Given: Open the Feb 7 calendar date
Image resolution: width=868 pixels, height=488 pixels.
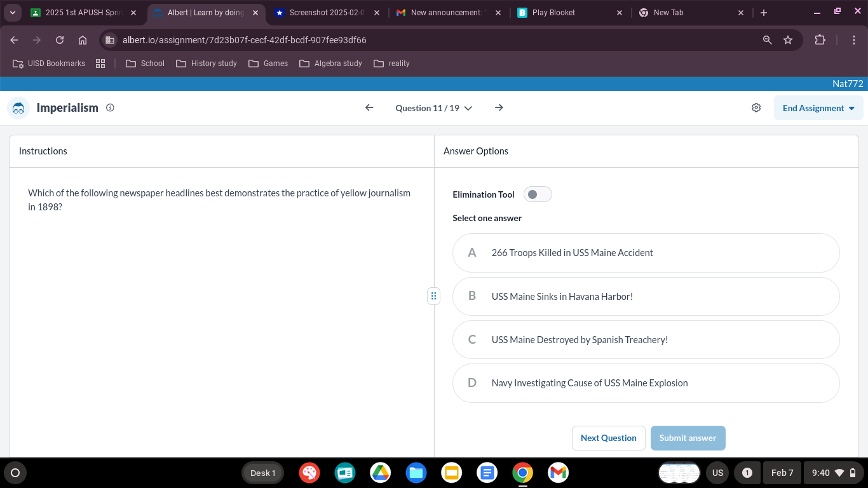Looking at the screenshot, I should point(782,473).
